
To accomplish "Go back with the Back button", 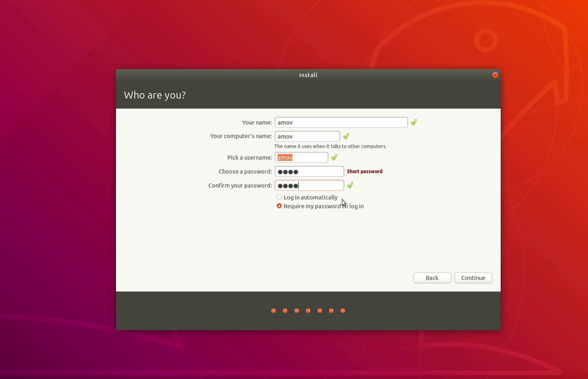I will (x=432, y=278).
